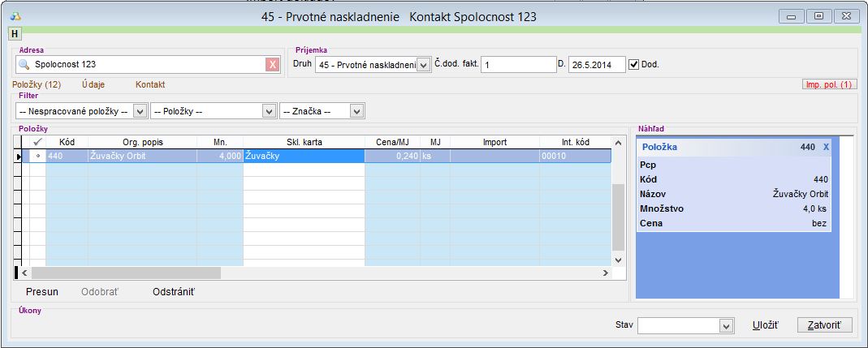This screenshot has height=348, width=868.
Task: Toggle the selection mark on Žuvačky Orbit row
Action: click(37, 157)
